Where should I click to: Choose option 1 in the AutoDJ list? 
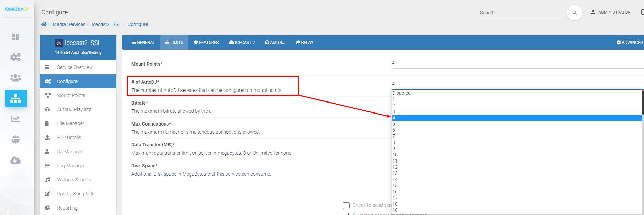click(x=517, y=99)
